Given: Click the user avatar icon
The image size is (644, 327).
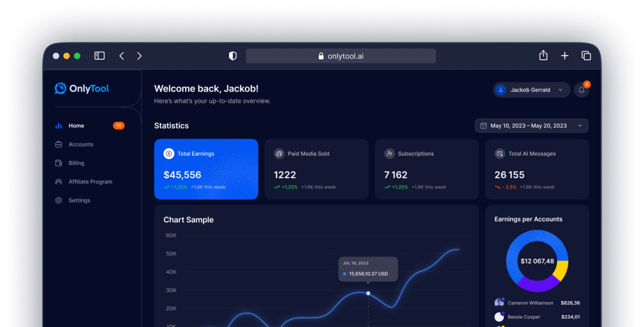Looking at the screenshot, I should [500, 90].
